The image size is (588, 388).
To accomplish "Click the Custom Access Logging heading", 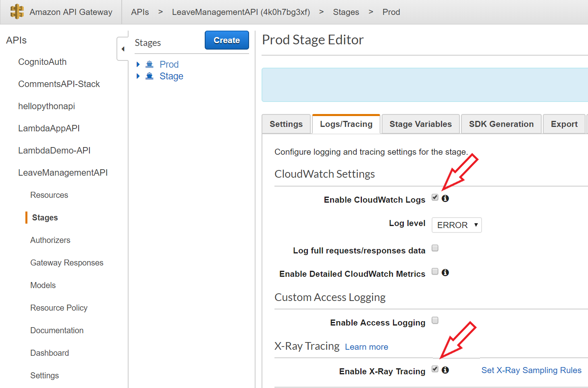I will click(x=330, y=297).
